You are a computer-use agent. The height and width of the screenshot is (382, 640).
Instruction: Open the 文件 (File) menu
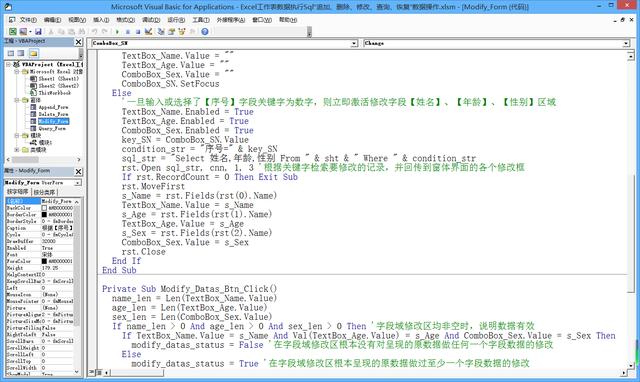pos(28,20)
